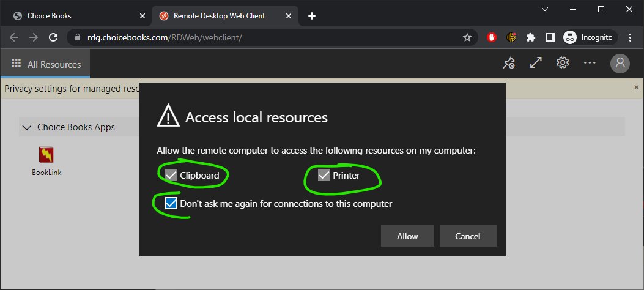Click the All Resources grid icon
The image size is (644, 290).
pyautogui.click(x=16, y=63)
